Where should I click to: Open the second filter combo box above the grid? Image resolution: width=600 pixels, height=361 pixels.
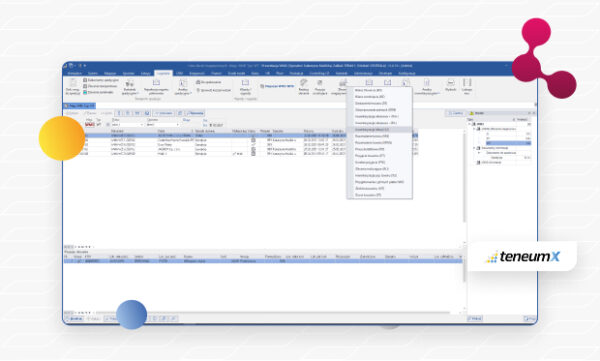click(x=162, y=125)
